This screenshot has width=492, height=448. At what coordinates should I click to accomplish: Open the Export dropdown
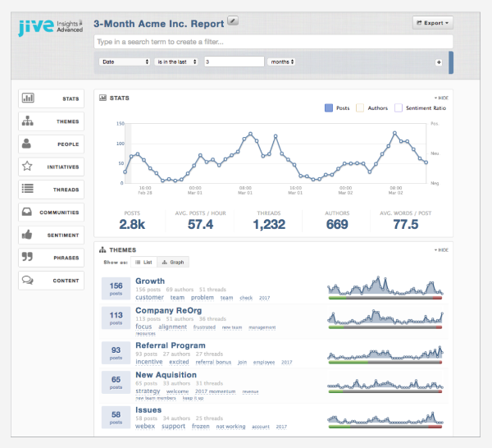(x=433, y=23)
